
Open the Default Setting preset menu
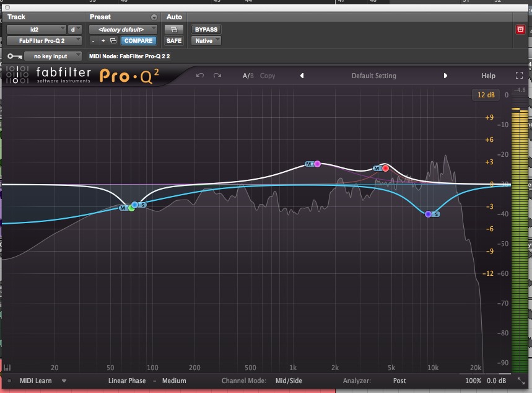[373, 76]
